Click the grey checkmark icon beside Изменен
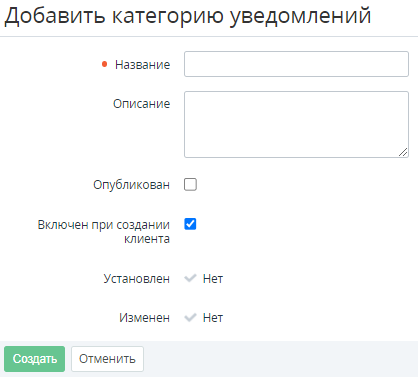 pos(190,318)
